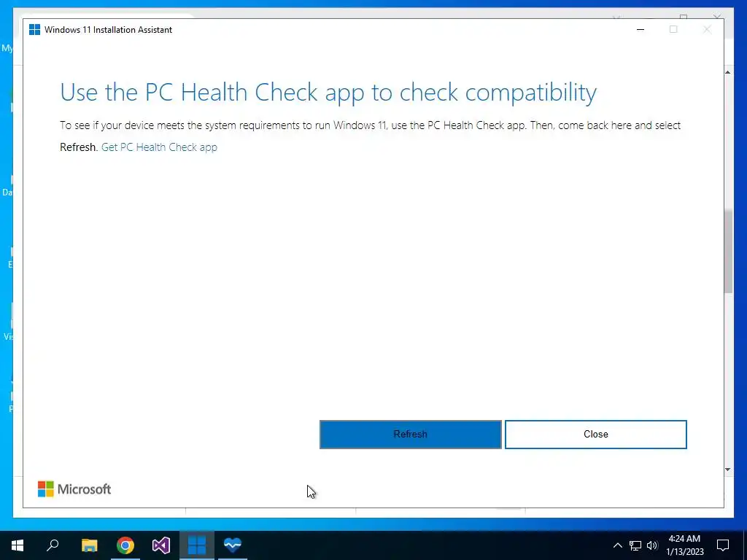The width and height of the screenshot is (747, 560).
Task: Open Visual Studio from the taskbar
Action: pos(161,545)
